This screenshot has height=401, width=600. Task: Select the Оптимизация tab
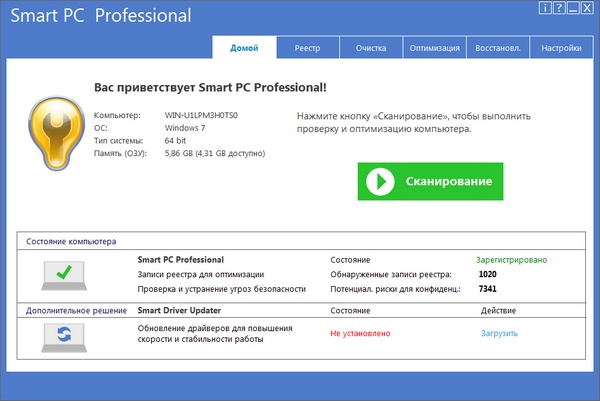[x=434, y=48]
